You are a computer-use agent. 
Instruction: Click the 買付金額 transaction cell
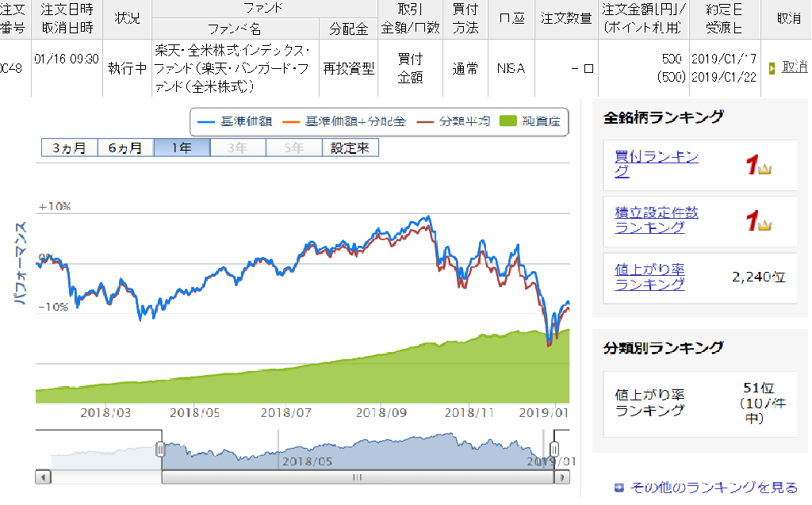point(410,68)
